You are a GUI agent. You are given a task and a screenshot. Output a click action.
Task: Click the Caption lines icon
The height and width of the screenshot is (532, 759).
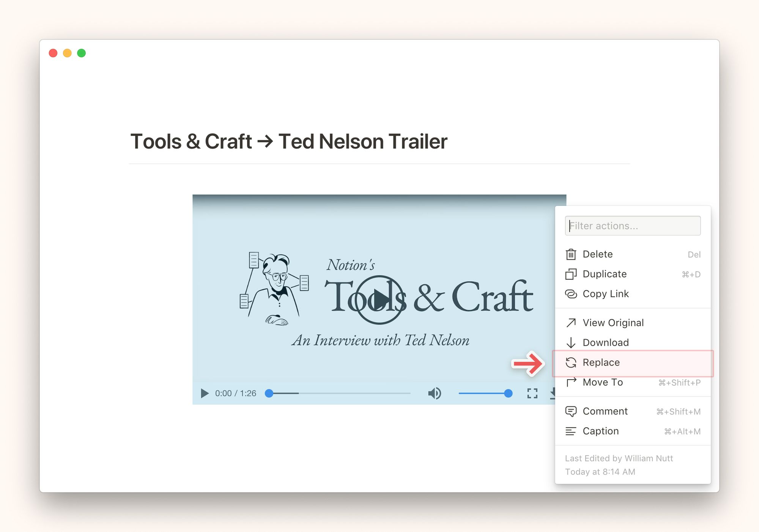point(571,431)
